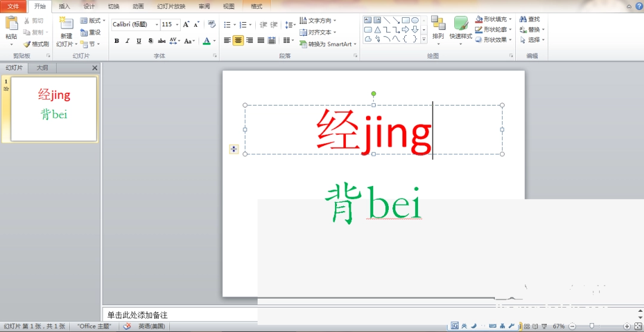Clear all formatting with the eraser icon
The image size is (644, 332).
[x=212, y=24]
